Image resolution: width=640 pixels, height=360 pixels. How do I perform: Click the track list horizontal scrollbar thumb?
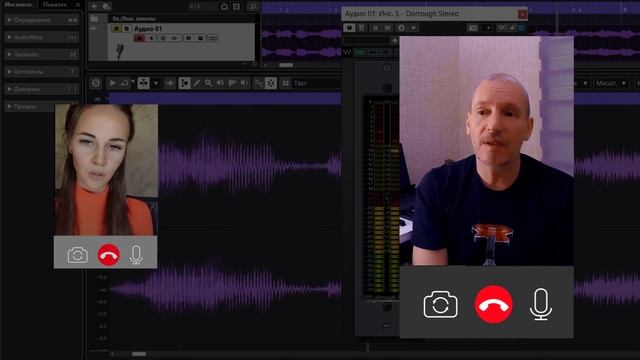click(x=286, y=65)
